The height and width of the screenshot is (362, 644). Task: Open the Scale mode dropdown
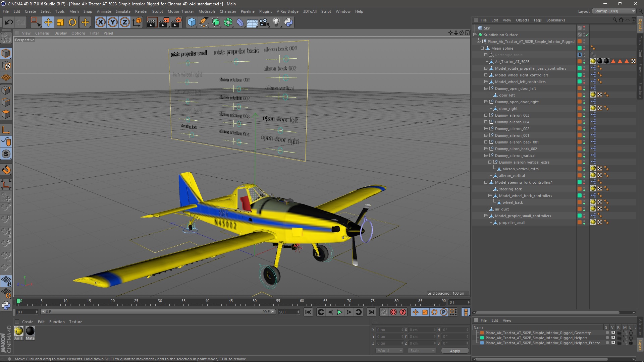422,351
